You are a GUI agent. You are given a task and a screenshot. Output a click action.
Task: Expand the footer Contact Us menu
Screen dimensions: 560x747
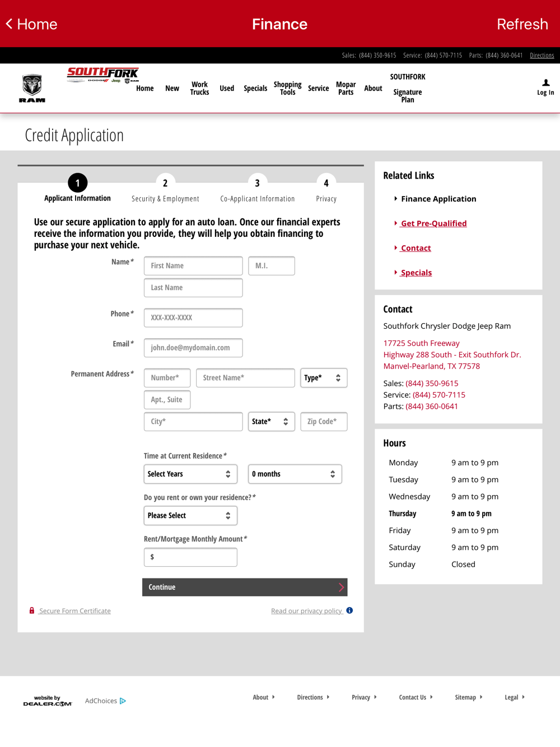click(x=416, y=697)
